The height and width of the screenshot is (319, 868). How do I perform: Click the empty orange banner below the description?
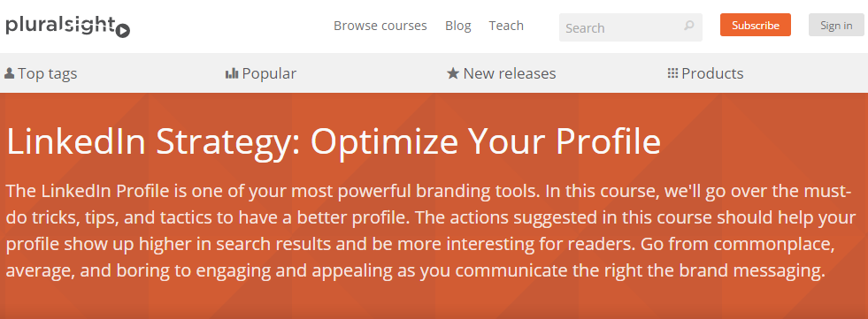click(434, 301)
